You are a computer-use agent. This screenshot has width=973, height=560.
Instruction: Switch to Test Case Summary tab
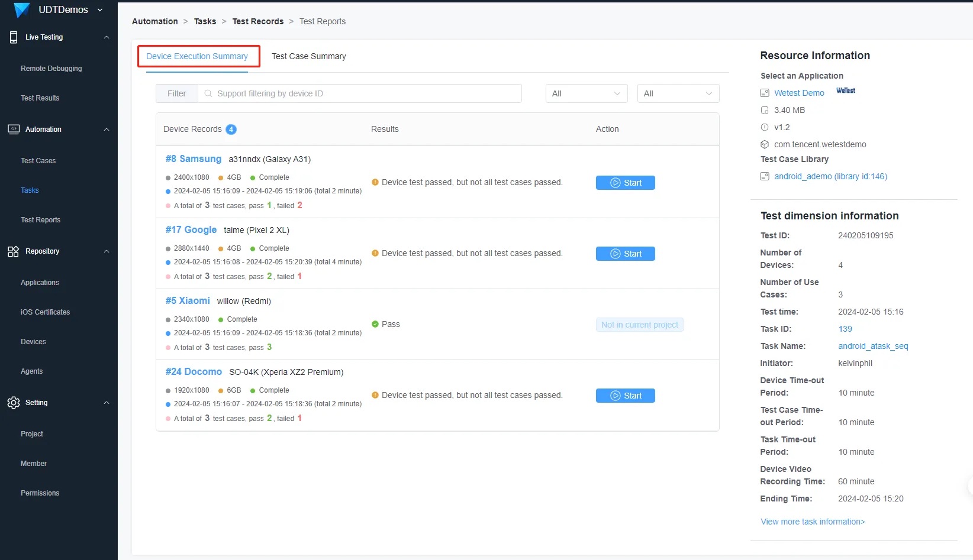click(309, 56)
